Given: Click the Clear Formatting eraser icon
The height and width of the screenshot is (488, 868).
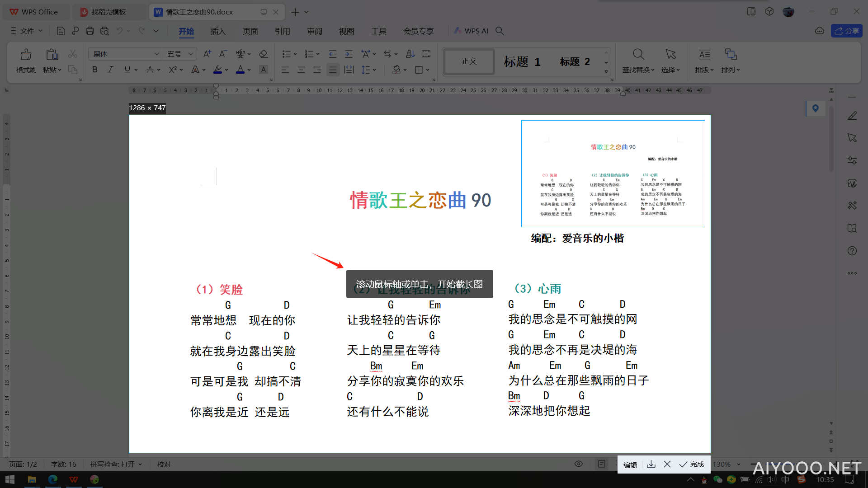Looking at the screenshot, I should point(263,54).
